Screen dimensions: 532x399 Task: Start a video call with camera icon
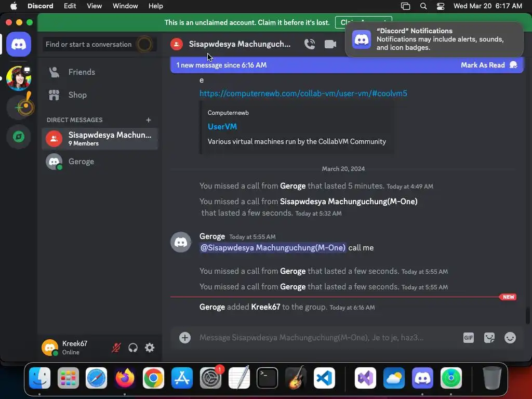(x=330, y=44)
